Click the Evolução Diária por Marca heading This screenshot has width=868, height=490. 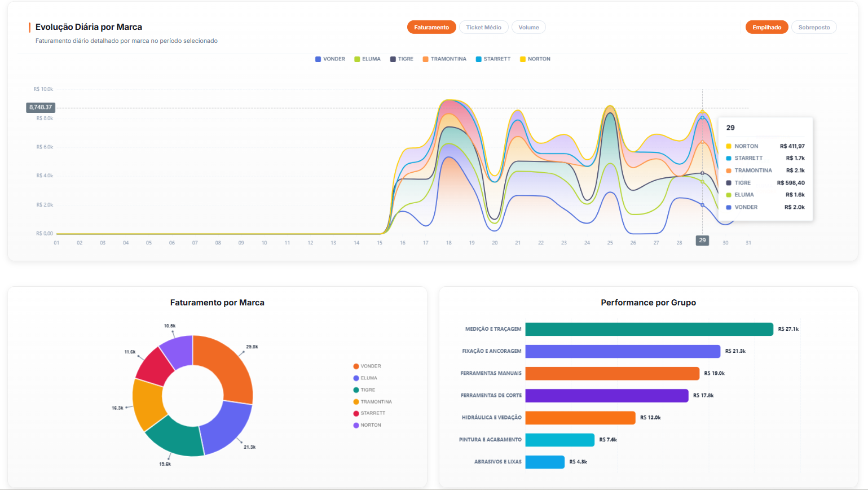(89, 27)
